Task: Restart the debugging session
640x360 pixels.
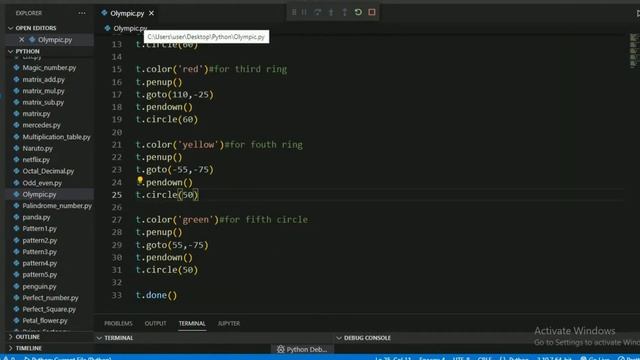Action: click(x=358, y=12)
